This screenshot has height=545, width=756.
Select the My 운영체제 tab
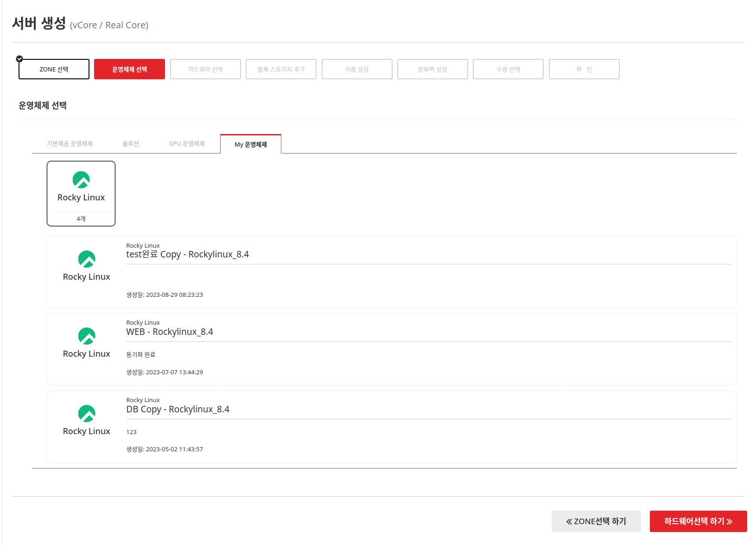[x=250, y=144]
